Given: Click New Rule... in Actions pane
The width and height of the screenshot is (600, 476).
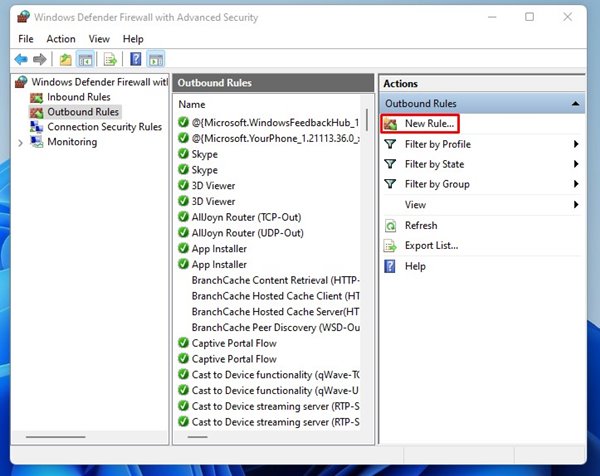Looking at the screenshot, I should tap(429, 124).
